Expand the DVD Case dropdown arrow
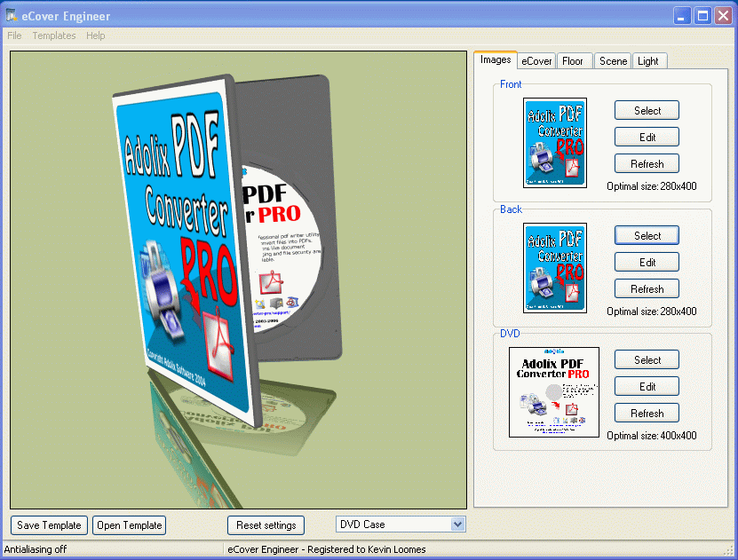This screenshot has width=738, height=560. (457, 525)
